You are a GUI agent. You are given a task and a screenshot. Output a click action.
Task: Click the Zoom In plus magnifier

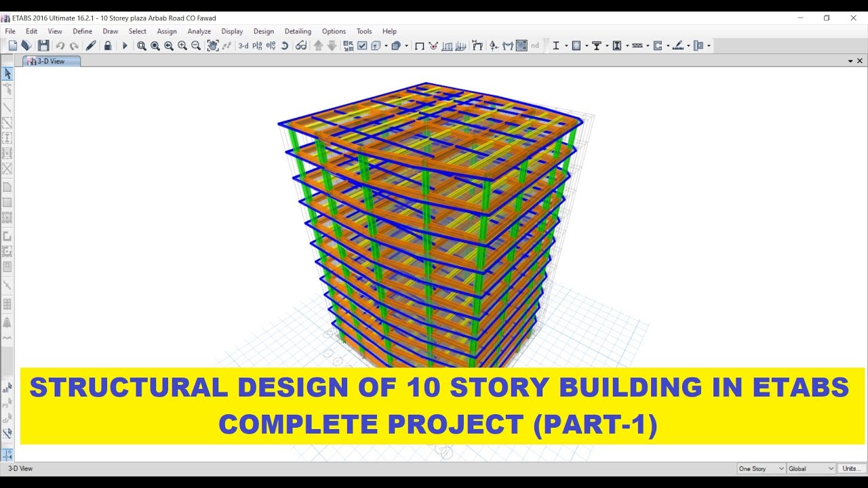pyautogui.click(x=182, y=45)
